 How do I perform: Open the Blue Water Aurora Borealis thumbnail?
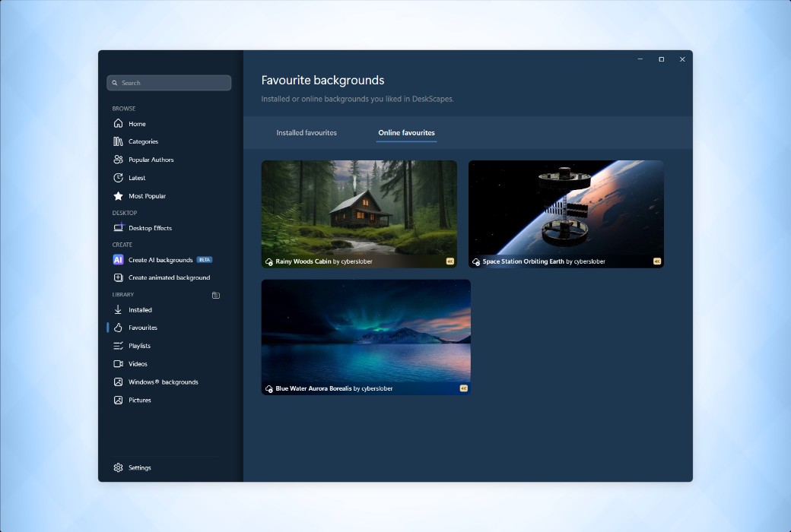366,337
